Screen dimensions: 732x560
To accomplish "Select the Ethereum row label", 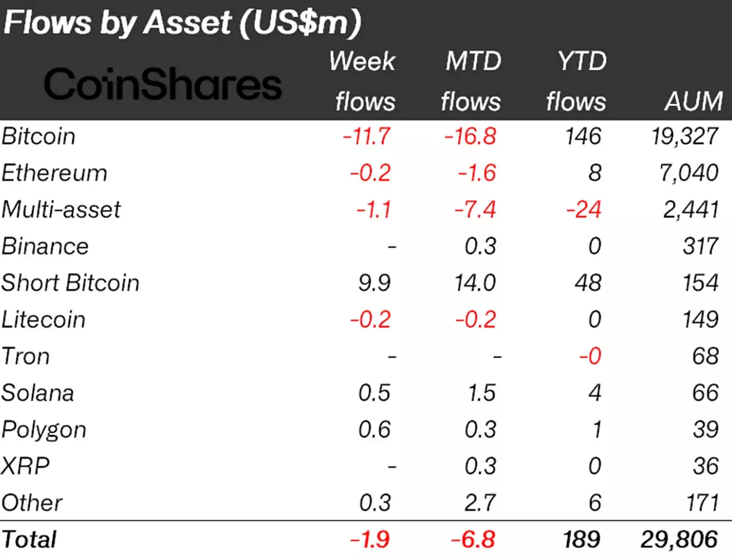I will (54, 173).
